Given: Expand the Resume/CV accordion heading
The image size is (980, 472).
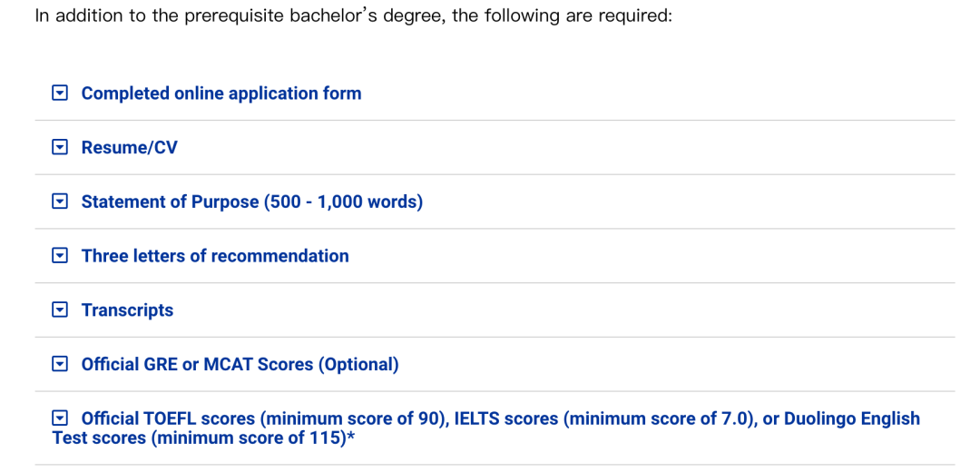Looking at the screenshot, I should (130, 148).
